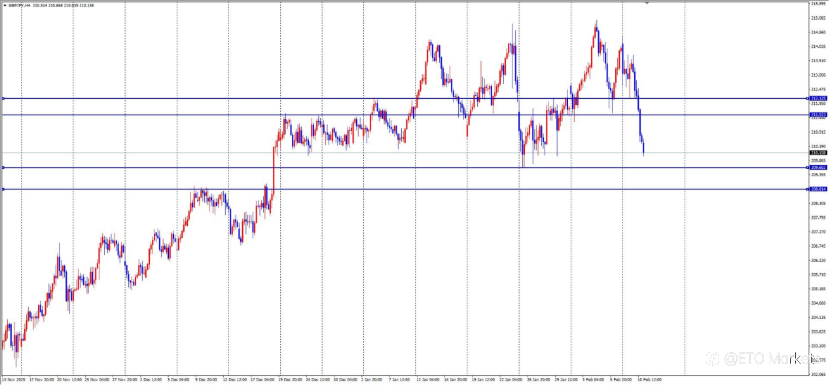Click the 19 Dec 20:00 time label

tap(290, 380)
